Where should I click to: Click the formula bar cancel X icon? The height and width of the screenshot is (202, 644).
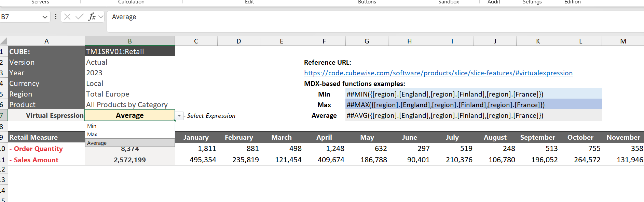click(x=67, y=17)
